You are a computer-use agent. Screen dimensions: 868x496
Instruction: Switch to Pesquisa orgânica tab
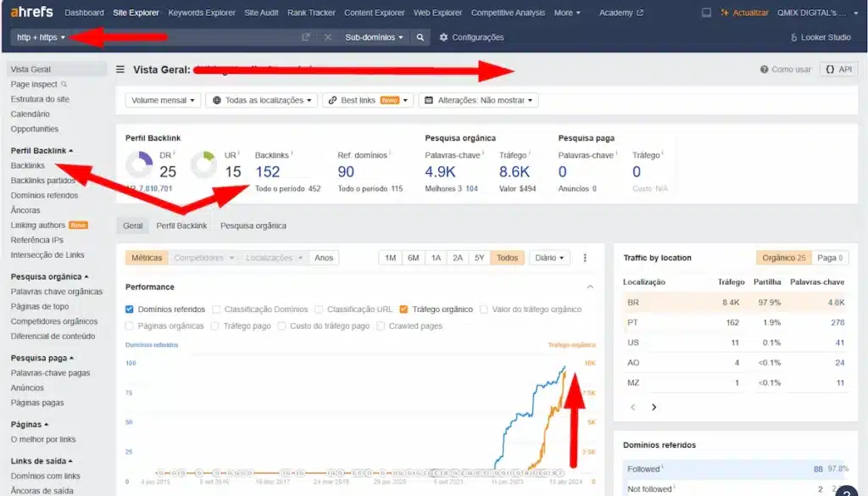(253, 226)
